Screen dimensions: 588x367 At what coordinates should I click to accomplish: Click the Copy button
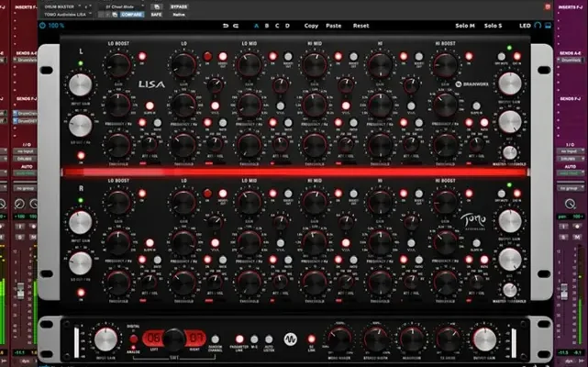click(x=312, y=27)
